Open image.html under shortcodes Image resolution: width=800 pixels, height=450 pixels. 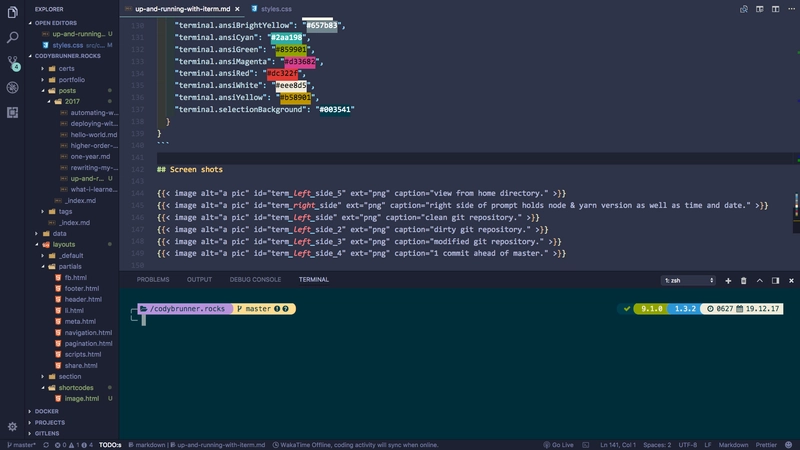coord(82,398)
